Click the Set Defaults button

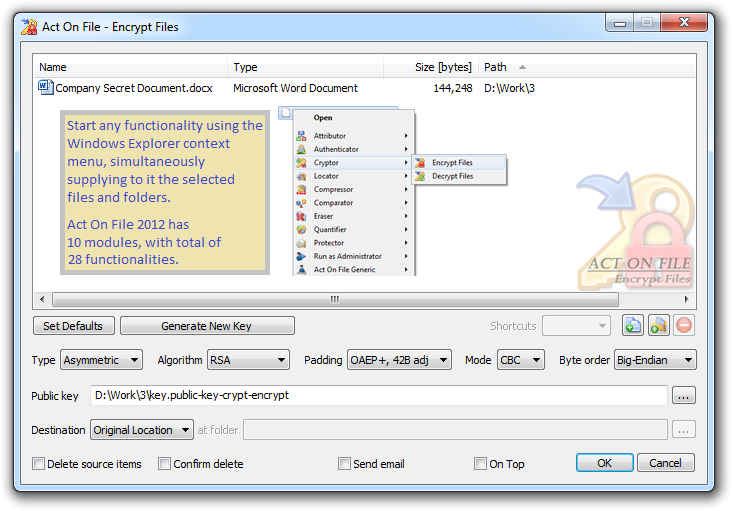73,326
